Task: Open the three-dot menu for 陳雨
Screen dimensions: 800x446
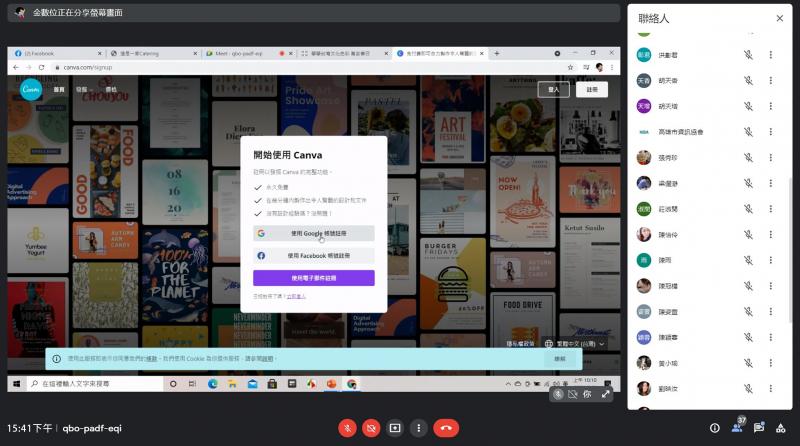Action: [770, 260]
